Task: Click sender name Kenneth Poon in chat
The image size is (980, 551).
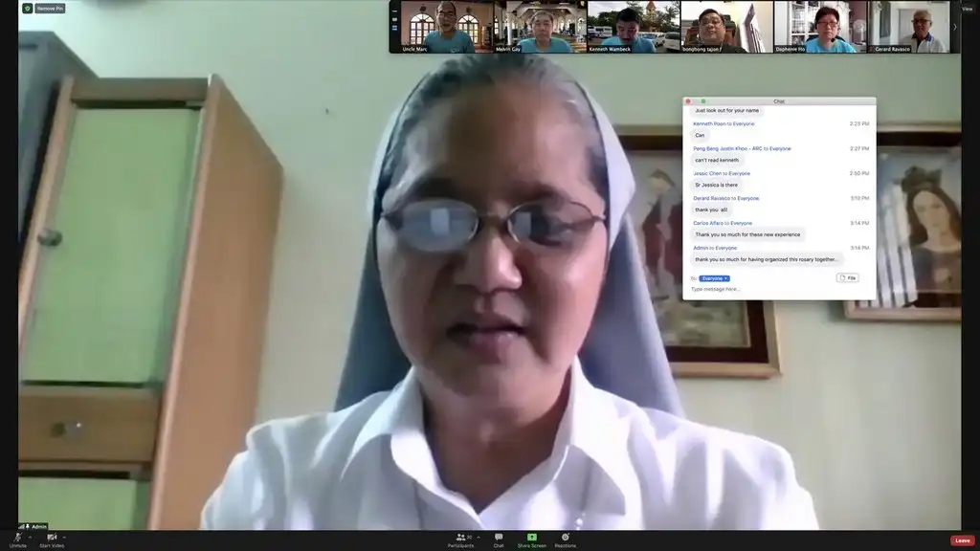Action: click(709, 123)
